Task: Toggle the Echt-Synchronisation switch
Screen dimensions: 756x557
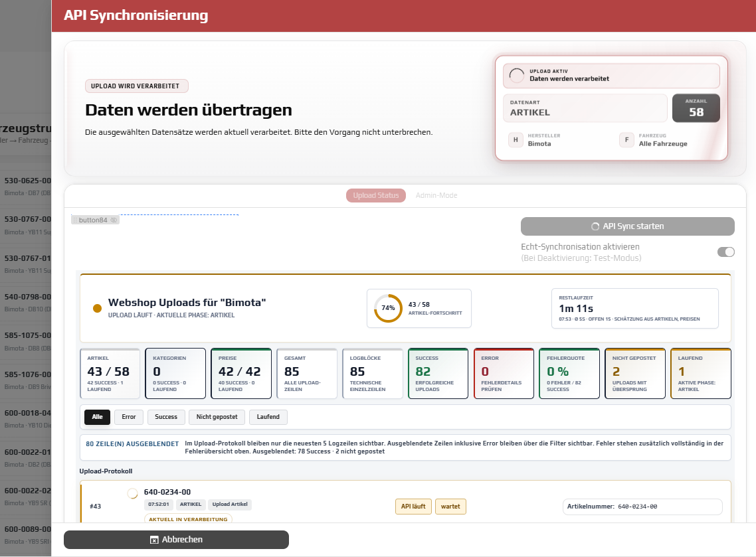Action: tap(725, 252)
